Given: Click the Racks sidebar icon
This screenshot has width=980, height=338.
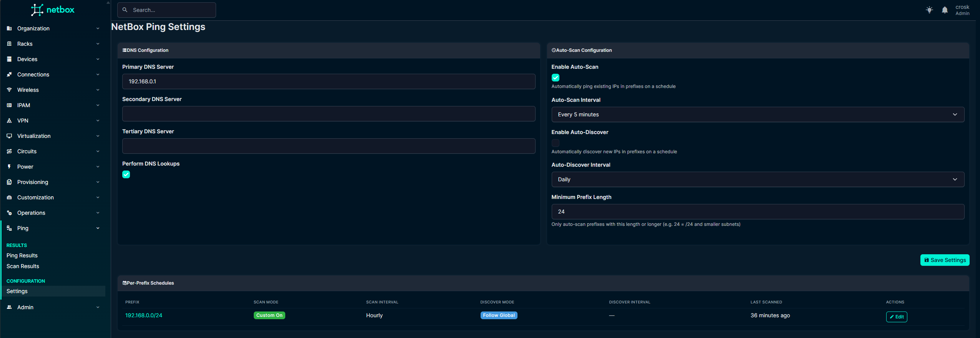Looking at the screenshot, I should pyautogui.click(x=9, y=44).
